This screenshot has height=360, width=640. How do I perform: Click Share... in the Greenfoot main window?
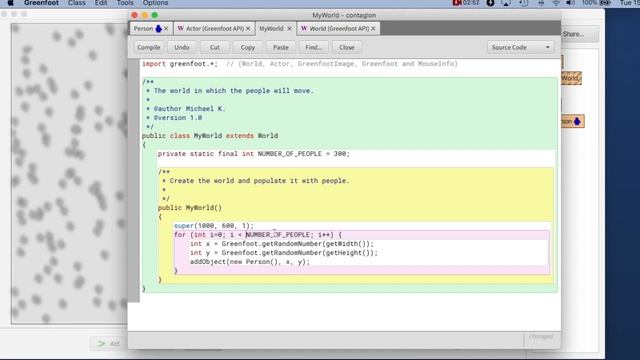pos(579,34)
